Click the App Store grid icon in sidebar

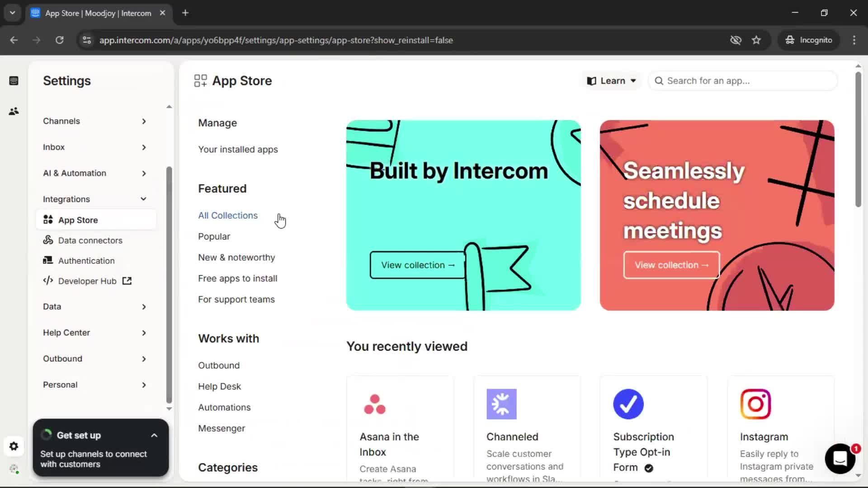(48, 220)
